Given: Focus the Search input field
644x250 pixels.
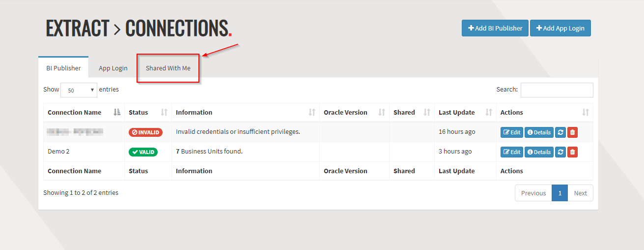Looking at the screenshot, I should [x=557, y=90].
